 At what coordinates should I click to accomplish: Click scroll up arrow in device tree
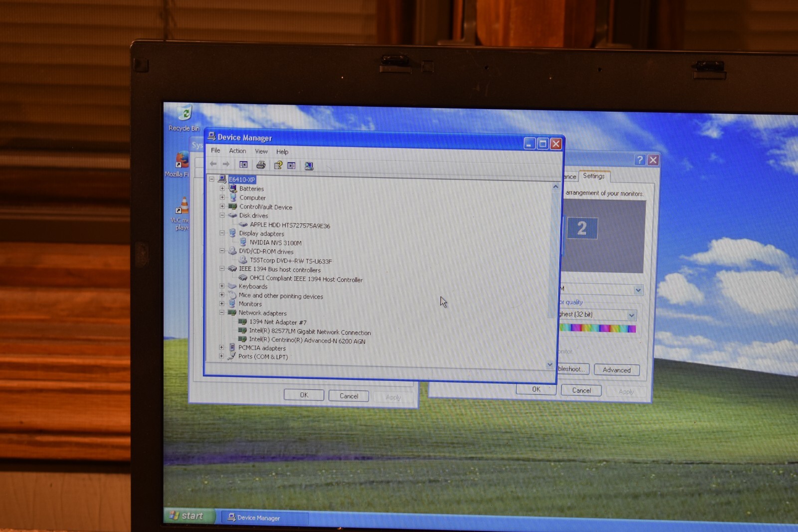click(556, 186)
